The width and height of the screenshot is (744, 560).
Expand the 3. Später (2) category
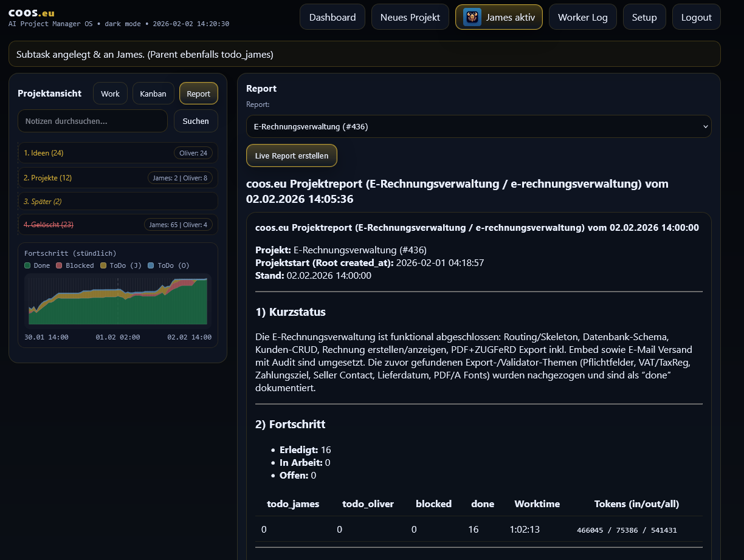tap(43, 201)
